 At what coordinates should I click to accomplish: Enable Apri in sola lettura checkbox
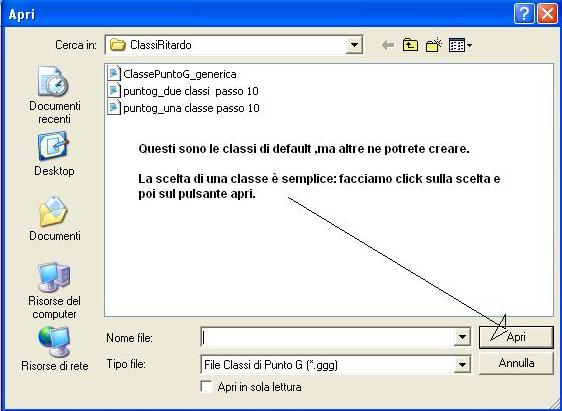pyautogui.click(x=207, y=387)
